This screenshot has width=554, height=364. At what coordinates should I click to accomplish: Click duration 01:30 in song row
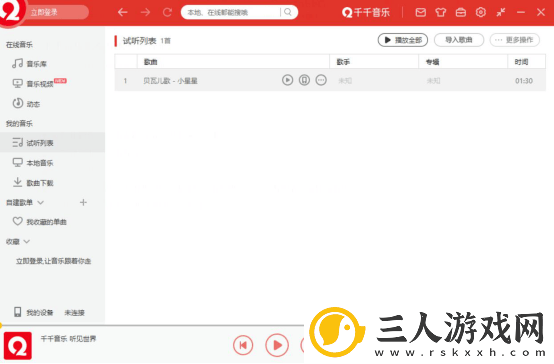524,81
